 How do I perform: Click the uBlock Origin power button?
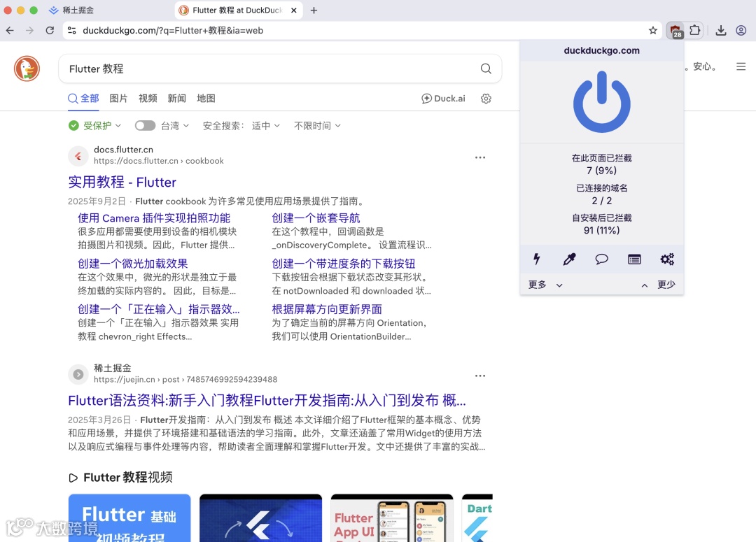click(602, 101)
